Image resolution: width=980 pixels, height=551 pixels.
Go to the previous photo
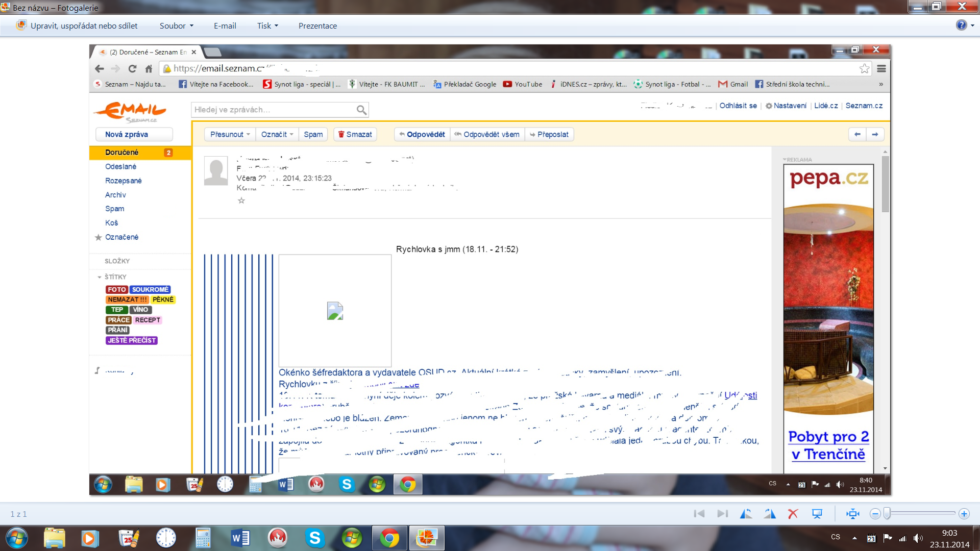click(699, 514)
